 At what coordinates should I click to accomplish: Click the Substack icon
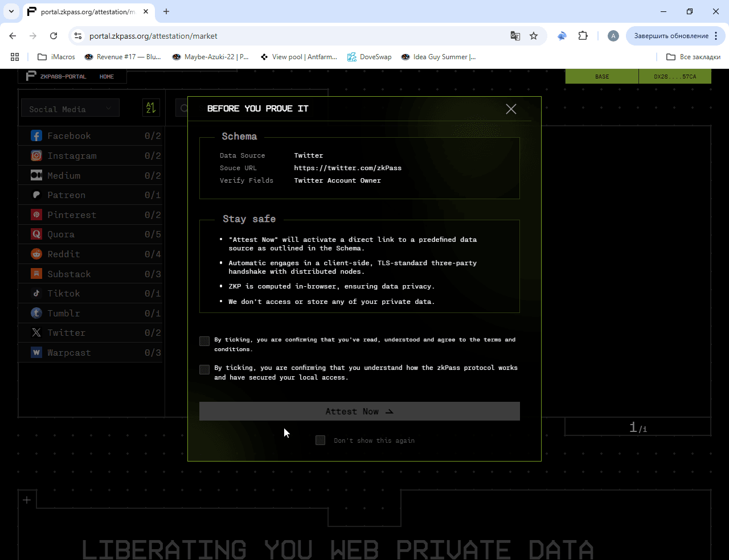pos(36,274)
